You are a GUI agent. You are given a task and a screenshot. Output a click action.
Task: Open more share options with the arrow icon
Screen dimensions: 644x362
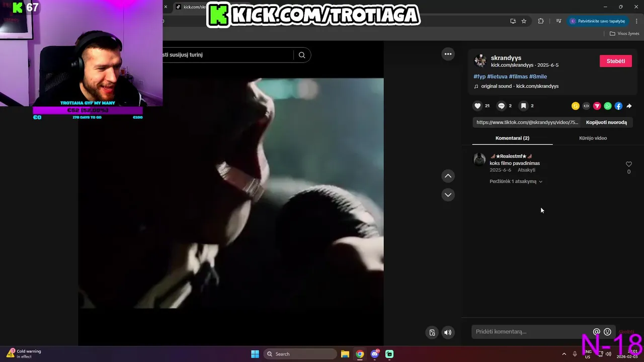629,106
